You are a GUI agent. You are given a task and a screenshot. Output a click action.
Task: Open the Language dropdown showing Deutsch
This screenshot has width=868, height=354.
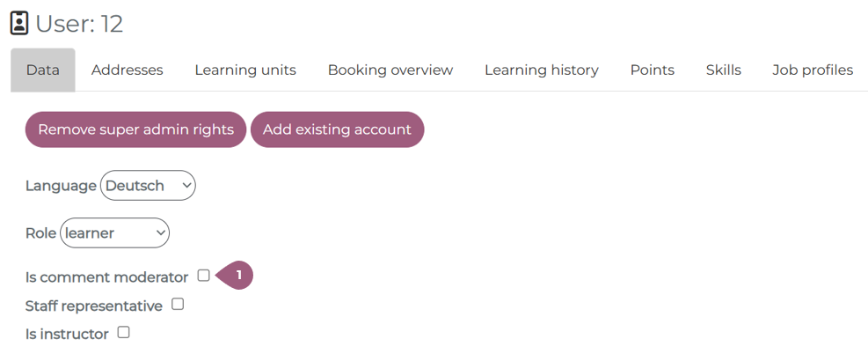point(148,186)
